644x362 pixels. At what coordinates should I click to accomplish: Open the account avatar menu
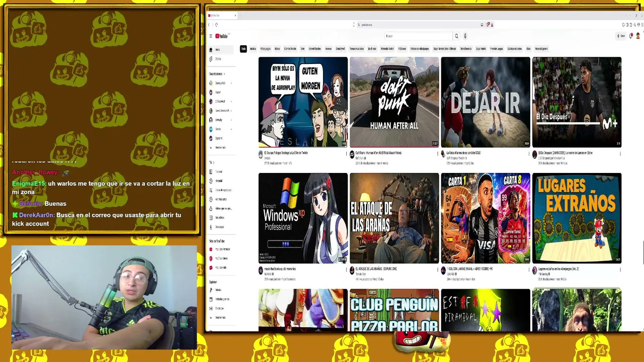click(638, 36)
